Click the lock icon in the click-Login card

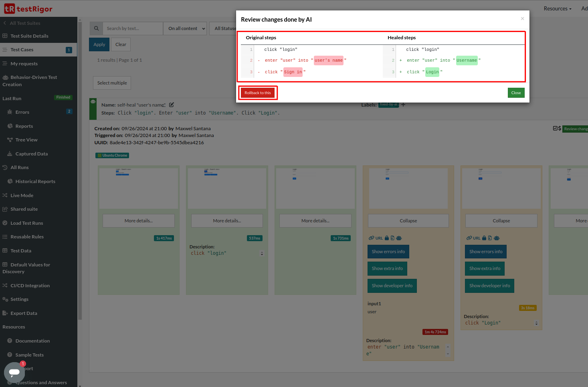pyautogui.click(x=484, y=238)
